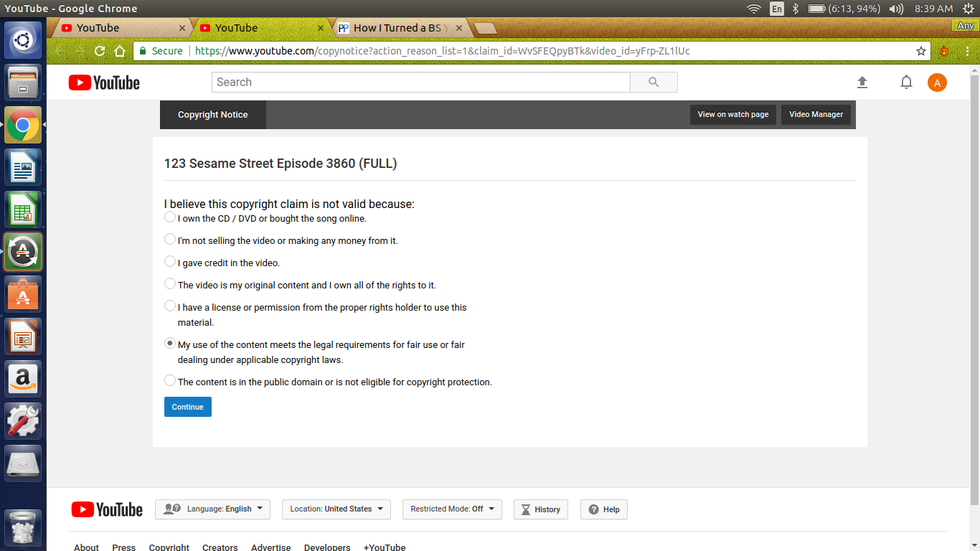
Task: Select 'I own the CD / DVD' option
Action: click(170, 217)
